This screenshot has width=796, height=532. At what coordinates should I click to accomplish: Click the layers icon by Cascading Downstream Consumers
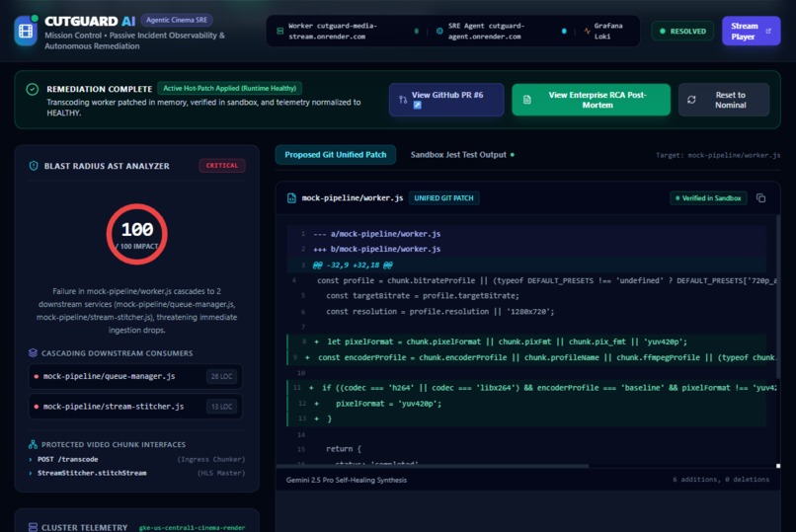(x=33, y=353)
